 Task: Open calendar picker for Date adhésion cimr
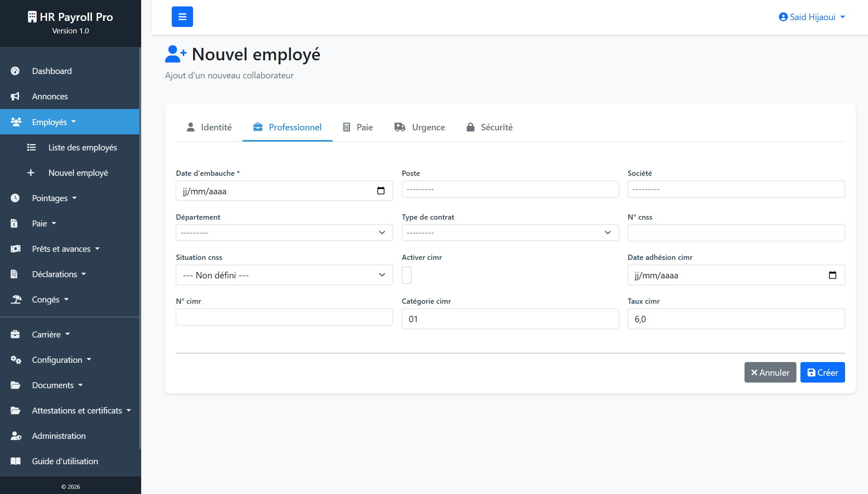click(833, 275)
